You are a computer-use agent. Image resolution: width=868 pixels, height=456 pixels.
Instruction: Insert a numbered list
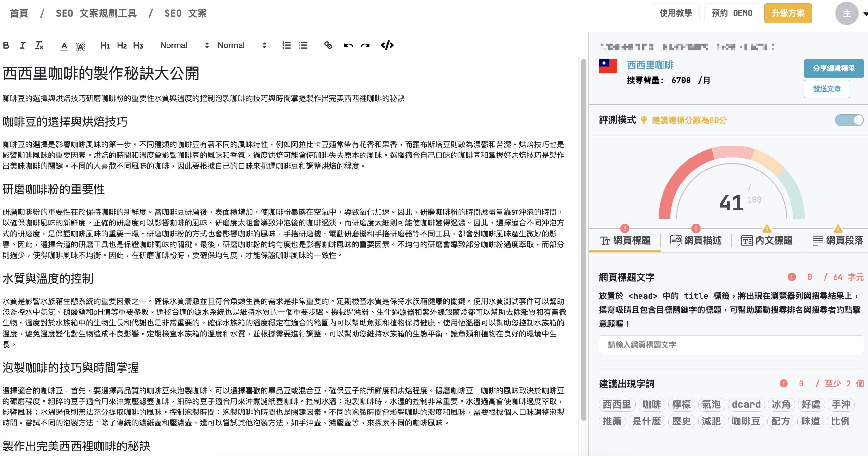pyautogui.click(x=286, y=45)
